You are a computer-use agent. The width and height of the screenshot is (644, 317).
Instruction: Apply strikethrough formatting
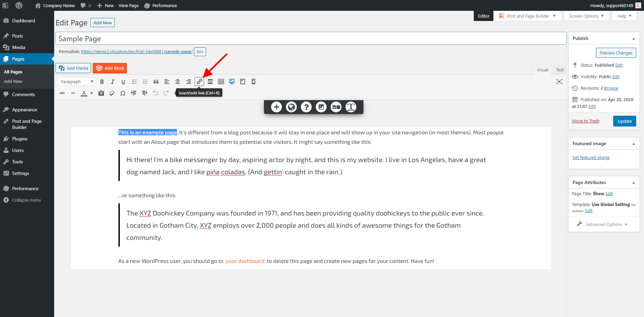(x=62, y=93)
